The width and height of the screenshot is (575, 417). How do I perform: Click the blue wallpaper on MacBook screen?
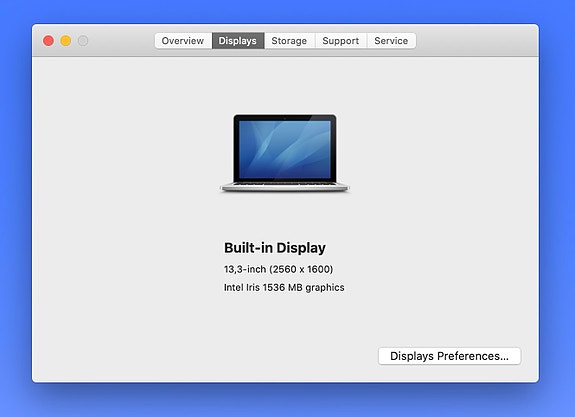(x=285, y=150)
